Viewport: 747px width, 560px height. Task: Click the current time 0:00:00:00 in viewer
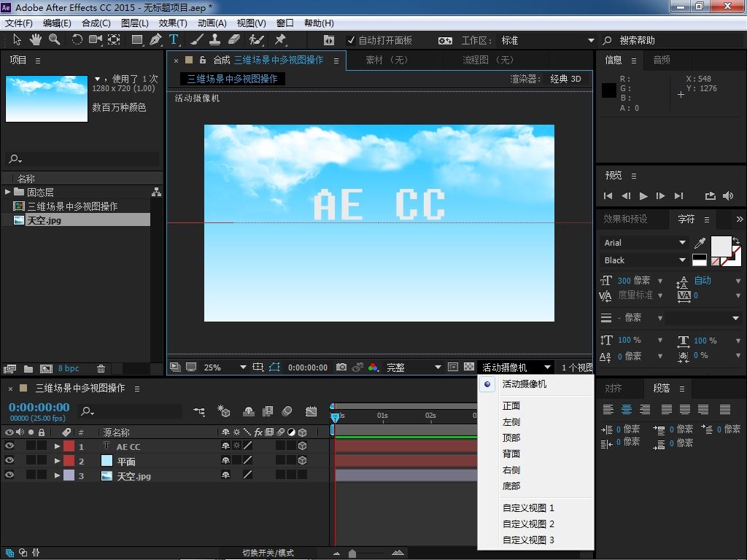pyautogui.click(x=308, y=367)
